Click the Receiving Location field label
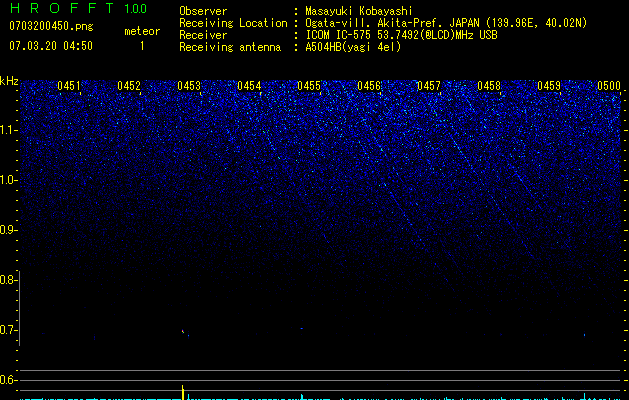 (233, 23)
